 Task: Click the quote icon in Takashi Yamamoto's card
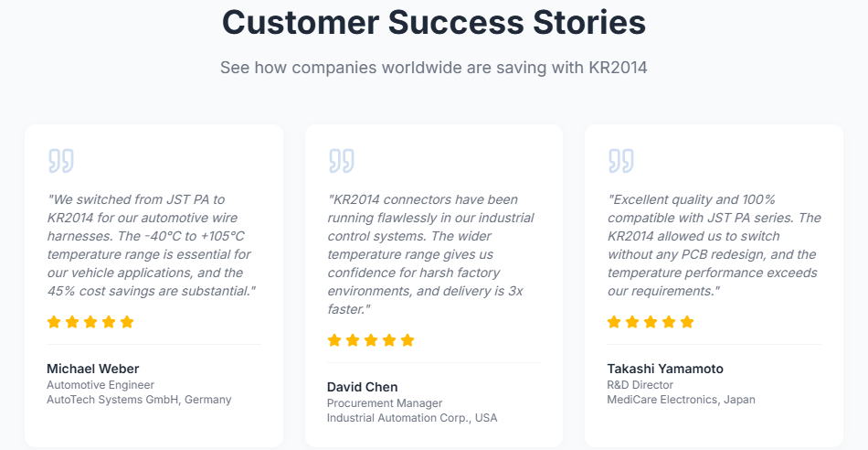(620, 161)
